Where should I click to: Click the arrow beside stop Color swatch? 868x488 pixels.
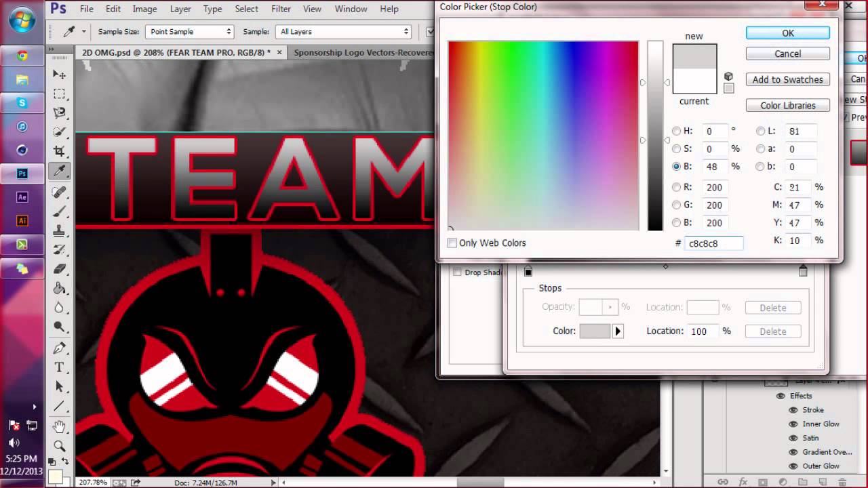point(617,331)
